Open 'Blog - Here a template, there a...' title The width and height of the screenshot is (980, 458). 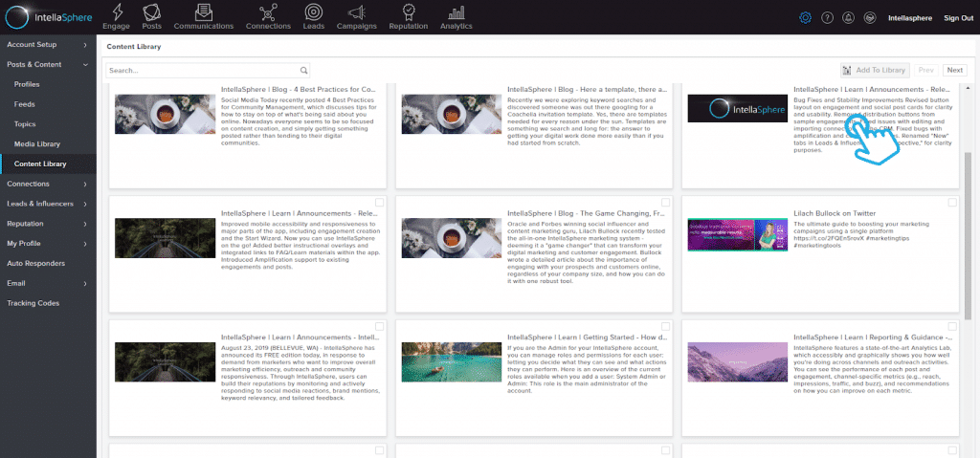click(x=587, y=89)
